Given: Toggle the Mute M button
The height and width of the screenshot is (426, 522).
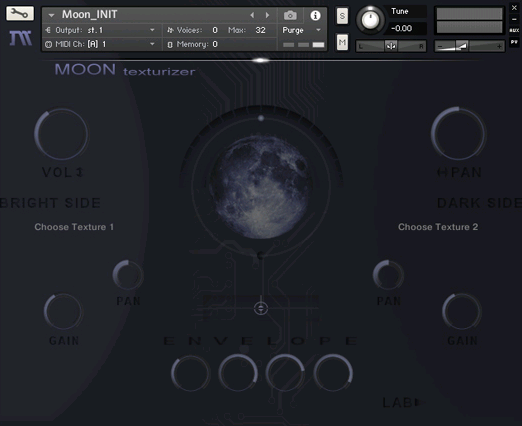Looking at the screenshot, I should (342, 42).
